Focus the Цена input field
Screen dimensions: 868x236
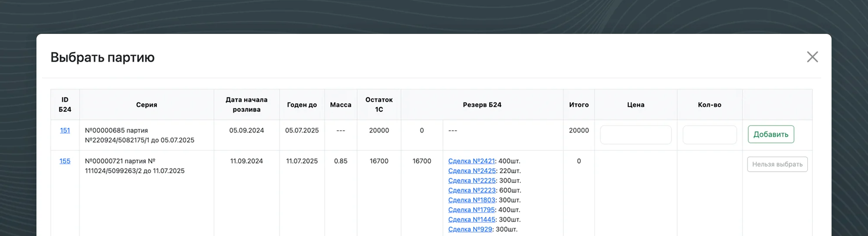coord(635,135)
